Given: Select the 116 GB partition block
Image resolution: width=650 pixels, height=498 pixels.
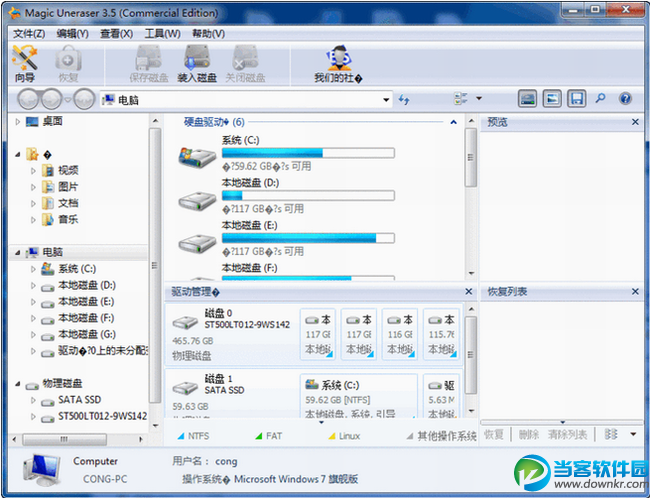Looking at the screenshot, I should click(400, 334).
